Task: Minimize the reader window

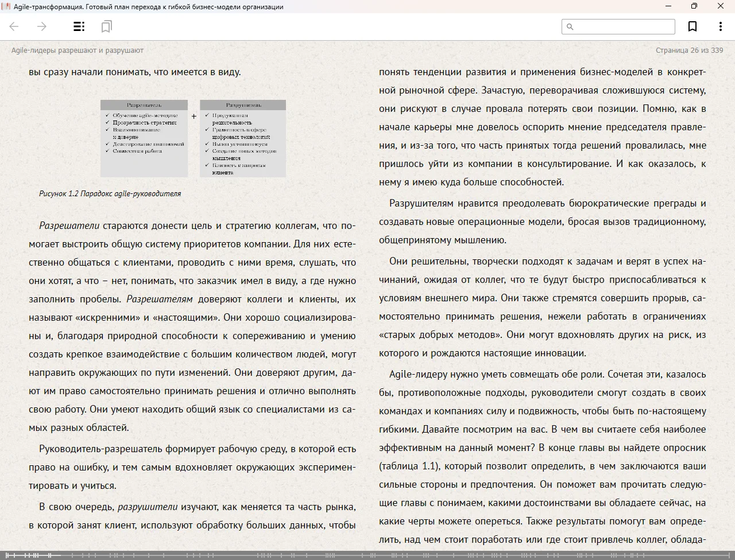Action: tap(668, 6)
